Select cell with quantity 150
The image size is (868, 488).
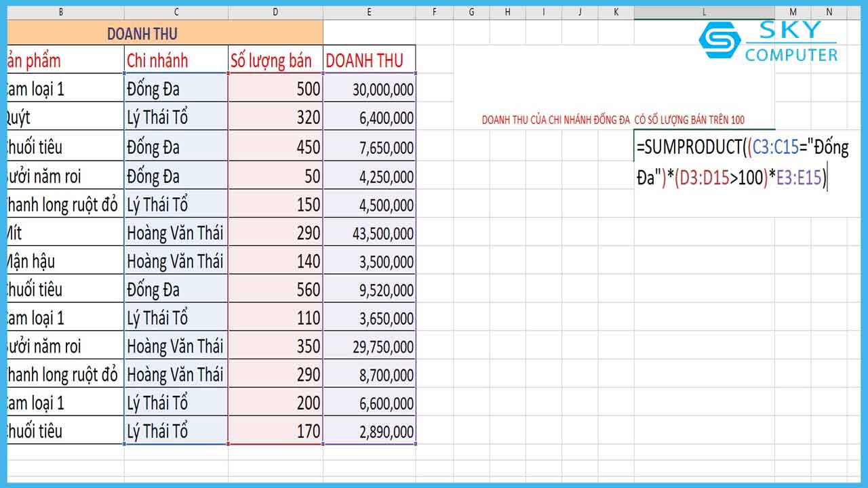275,204
